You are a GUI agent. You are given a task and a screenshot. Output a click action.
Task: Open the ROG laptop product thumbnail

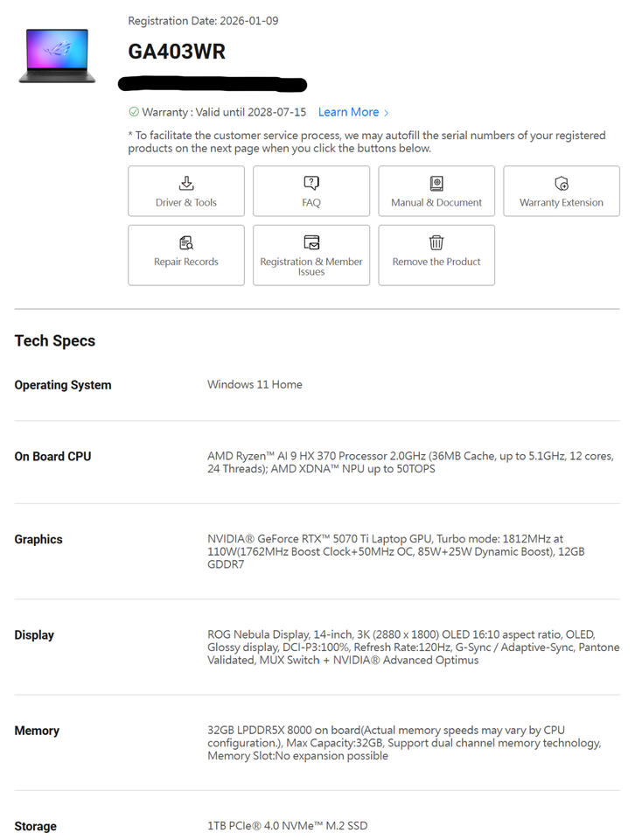tap(57, 55)
